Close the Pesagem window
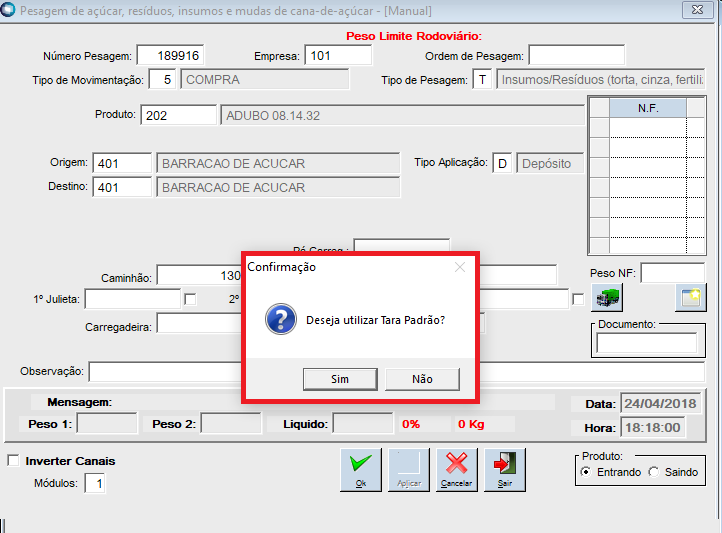Image resolution: width=722 pixels, height=533 pixels. point(698,9)
